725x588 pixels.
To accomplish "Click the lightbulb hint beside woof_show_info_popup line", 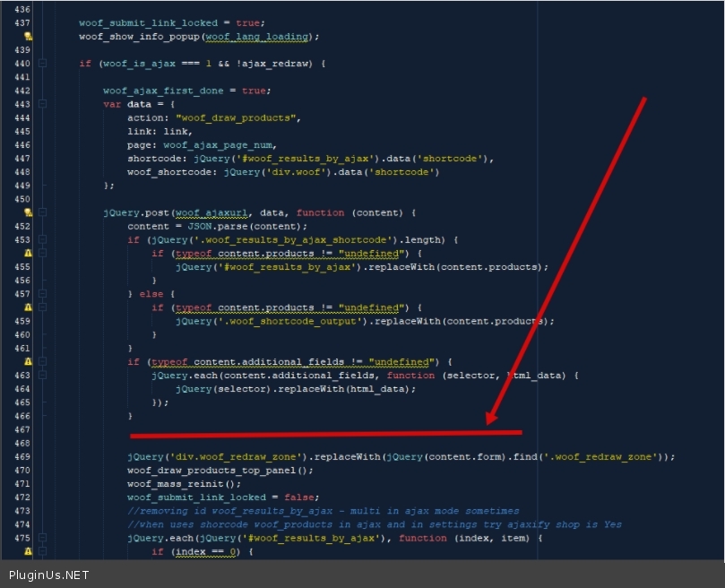I will tap(28, 37).
